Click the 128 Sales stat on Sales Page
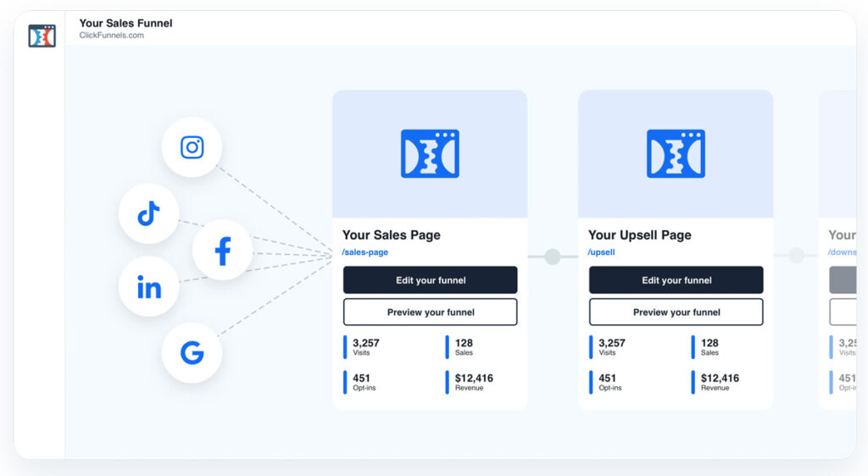868x476 pixels. coord(460,347)
